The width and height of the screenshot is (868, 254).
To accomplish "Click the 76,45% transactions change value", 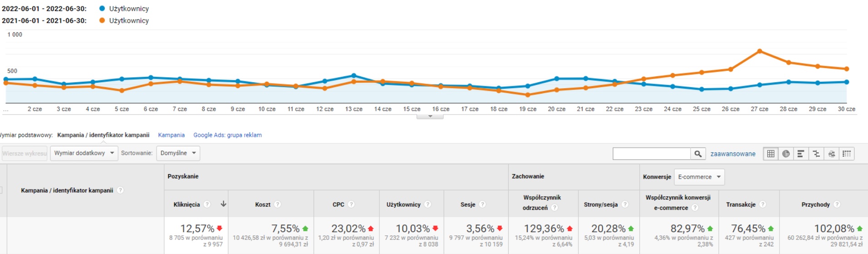I will [748, 229].
